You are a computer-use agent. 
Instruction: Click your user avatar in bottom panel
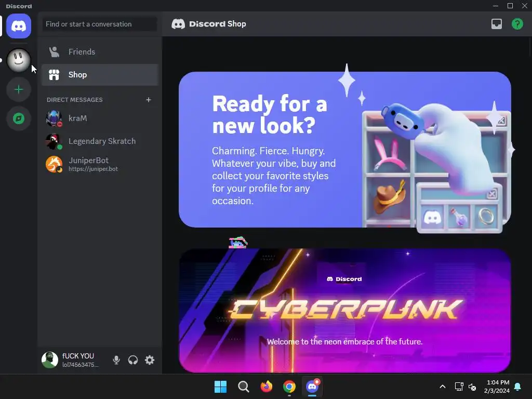(50, 360)
